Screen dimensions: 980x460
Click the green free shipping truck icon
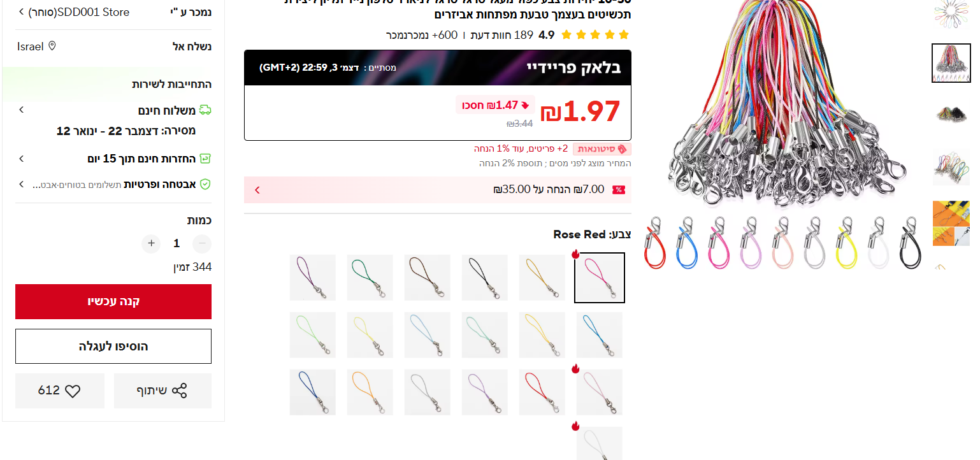pyautogui.click(x=205, y=110)
